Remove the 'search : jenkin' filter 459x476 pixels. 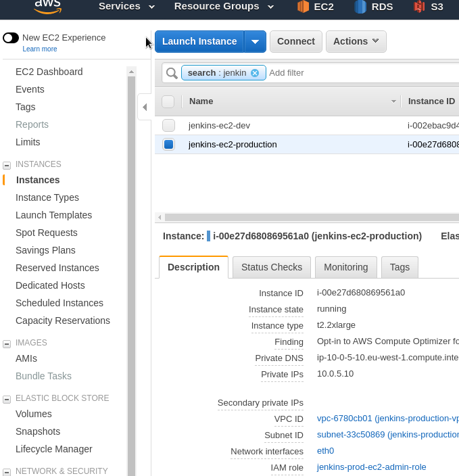tap(255, 73)
